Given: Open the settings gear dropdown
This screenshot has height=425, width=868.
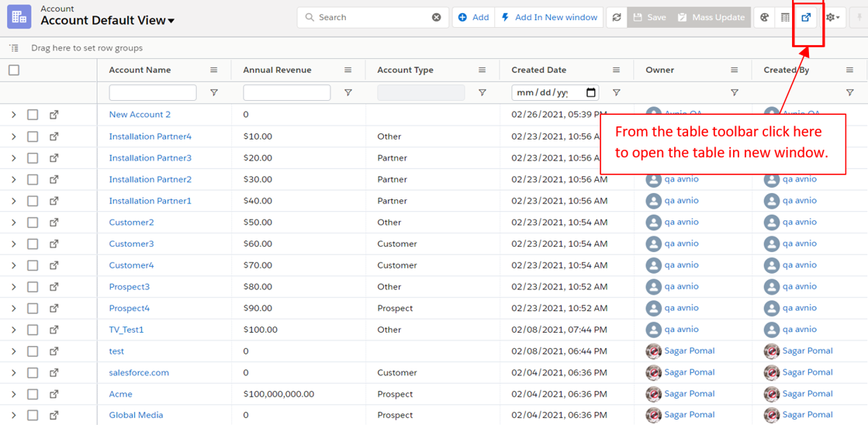Looking at the screenshot, I should tap(834, 17).
